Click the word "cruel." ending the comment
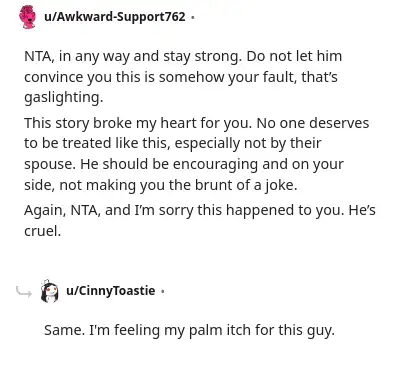Screen dimensions: 400x366 [x=43, y=231]
